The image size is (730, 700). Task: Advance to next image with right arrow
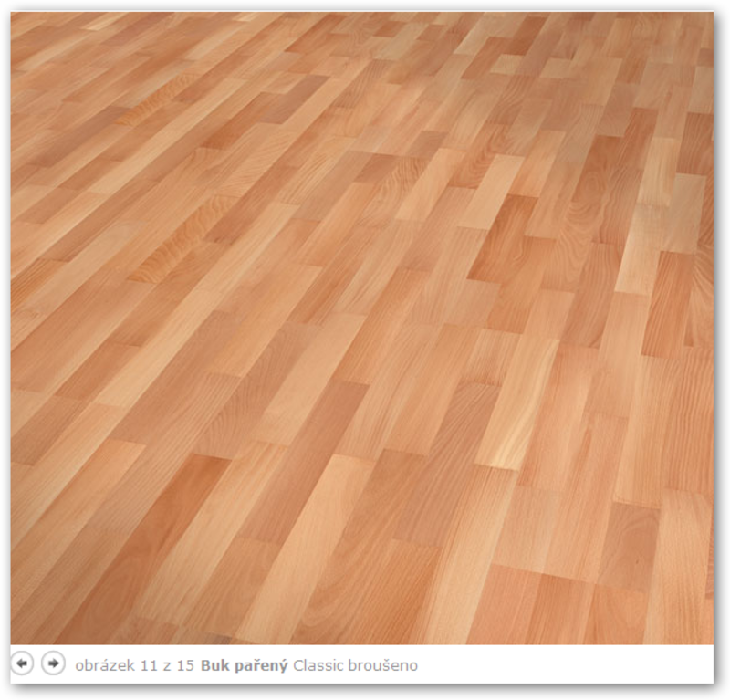[53, 663]
